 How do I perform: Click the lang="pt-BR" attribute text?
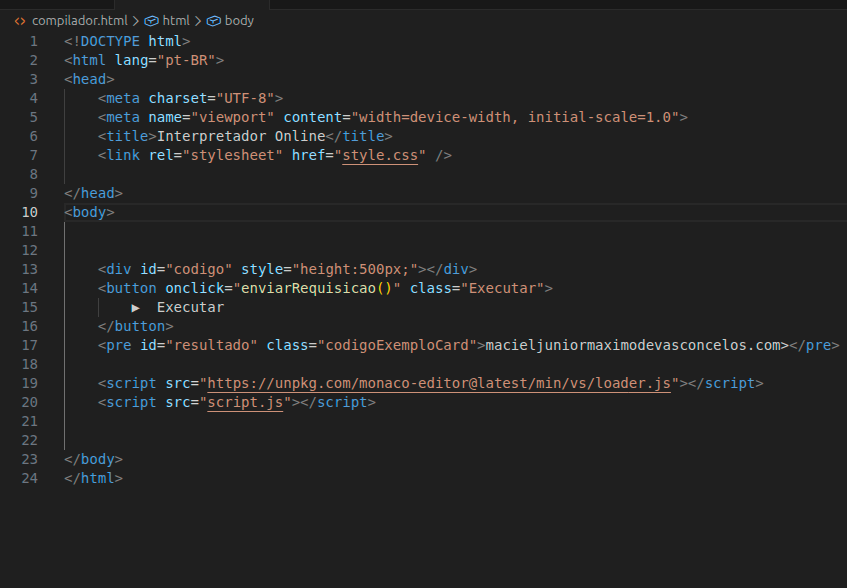click(165, 60)
